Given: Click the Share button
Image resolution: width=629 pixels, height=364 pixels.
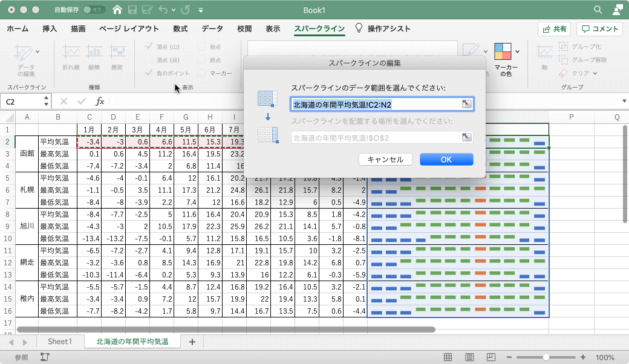Looking at the screenshot, I should point(555,29).
